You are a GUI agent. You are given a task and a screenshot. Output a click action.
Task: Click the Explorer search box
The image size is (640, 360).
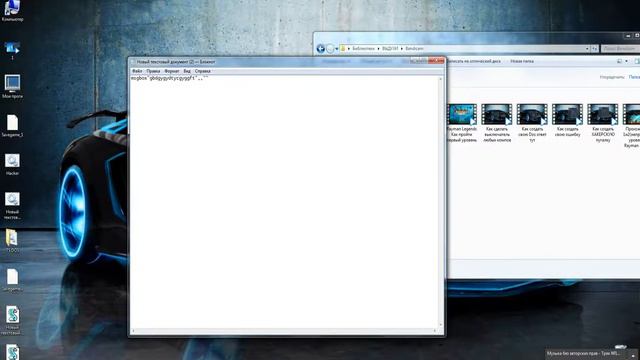[x=620, y=49]
